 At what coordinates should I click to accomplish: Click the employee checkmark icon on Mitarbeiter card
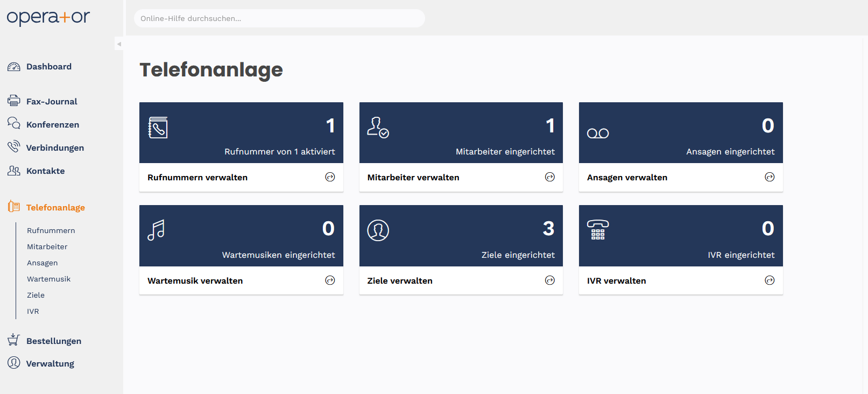378,128
